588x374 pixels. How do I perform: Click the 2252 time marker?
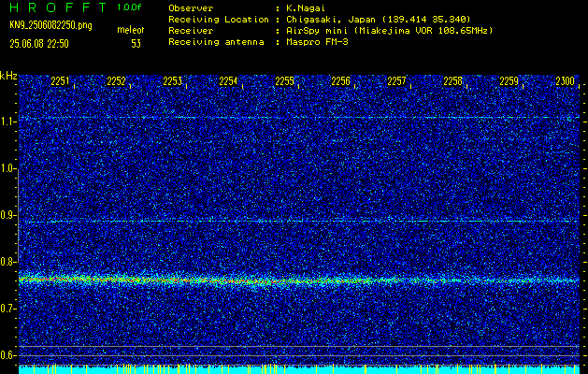116,81
